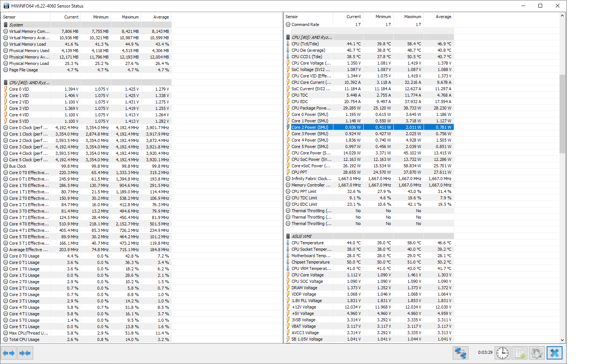Click the collapse layout arrows button
Image resolution: width=595 pixels, height=364 pixels.
point(25,353)
